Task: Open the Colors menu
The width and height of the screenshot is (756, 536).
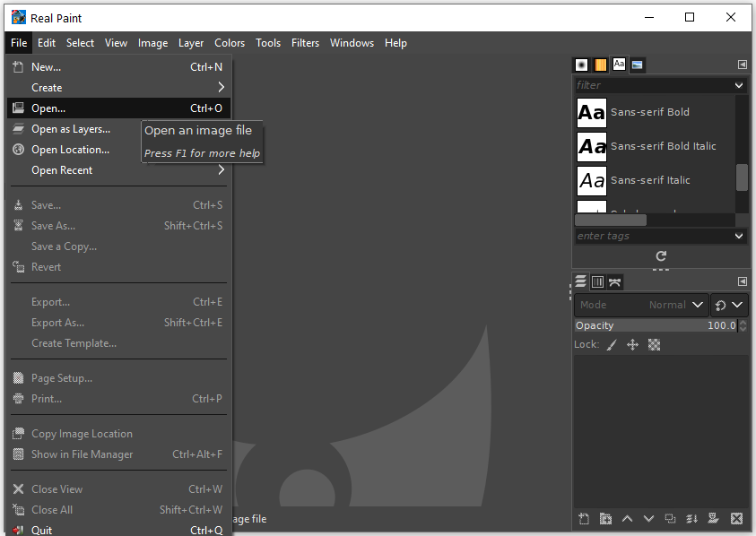Action: pos(230,43)
